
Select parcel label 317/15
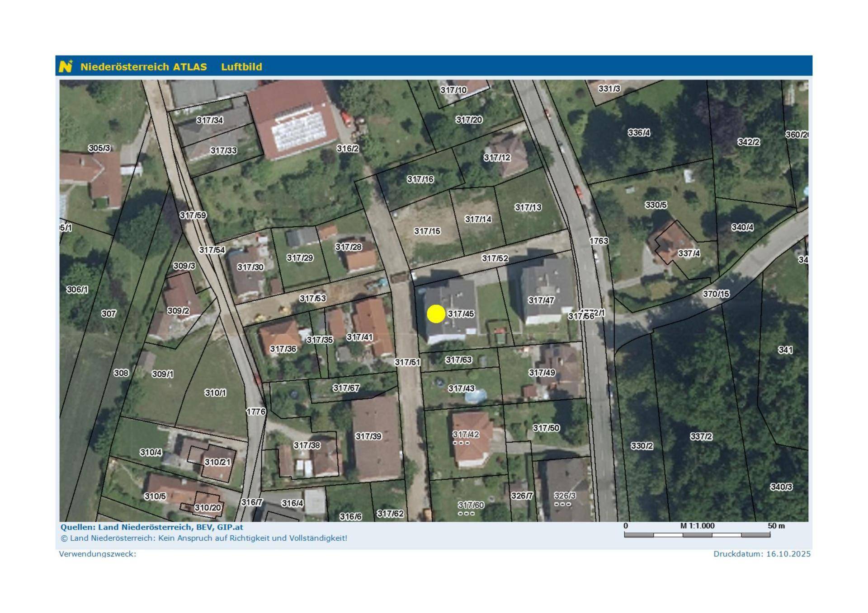click(427, 231)
